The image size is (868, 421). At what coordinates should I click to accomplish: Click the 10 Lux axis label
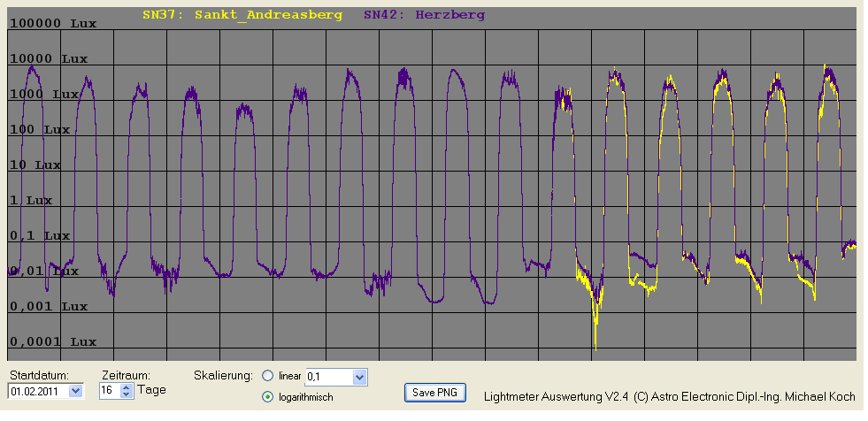[x=35, y=165]
